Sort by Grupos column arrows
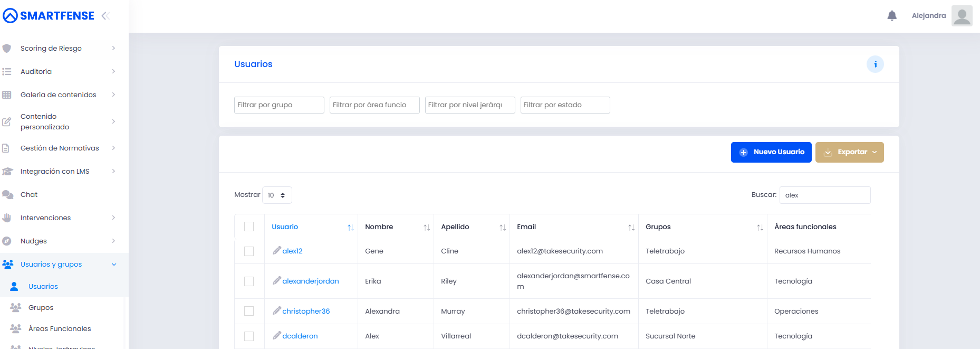This screenshot has height=349, width=980. click(760, 228)
